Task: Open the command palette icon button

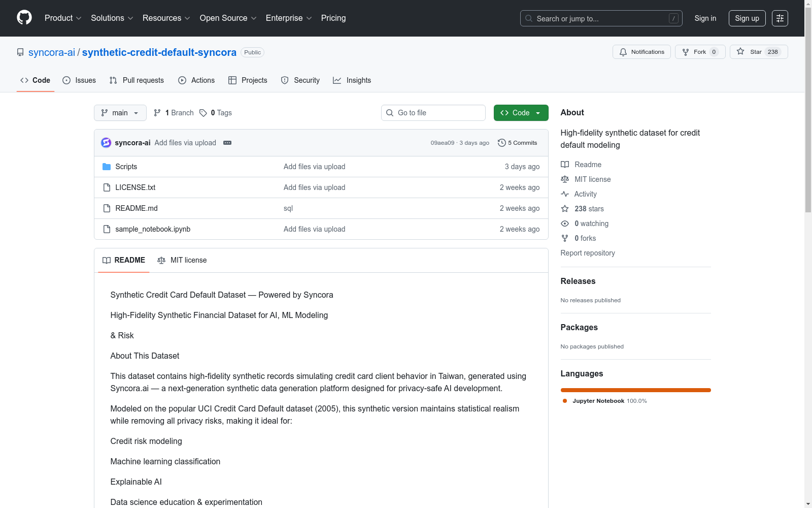Action: 780,18
